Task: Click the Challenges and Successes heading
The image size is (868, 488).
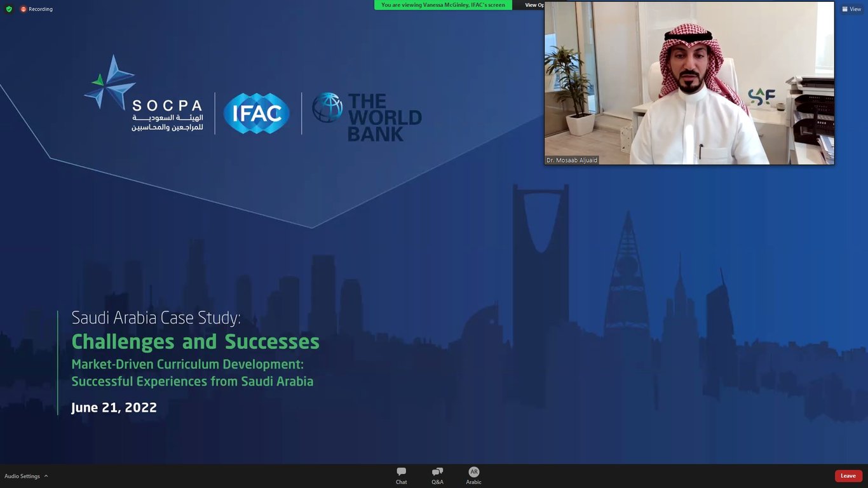Action: coord(195,342)
